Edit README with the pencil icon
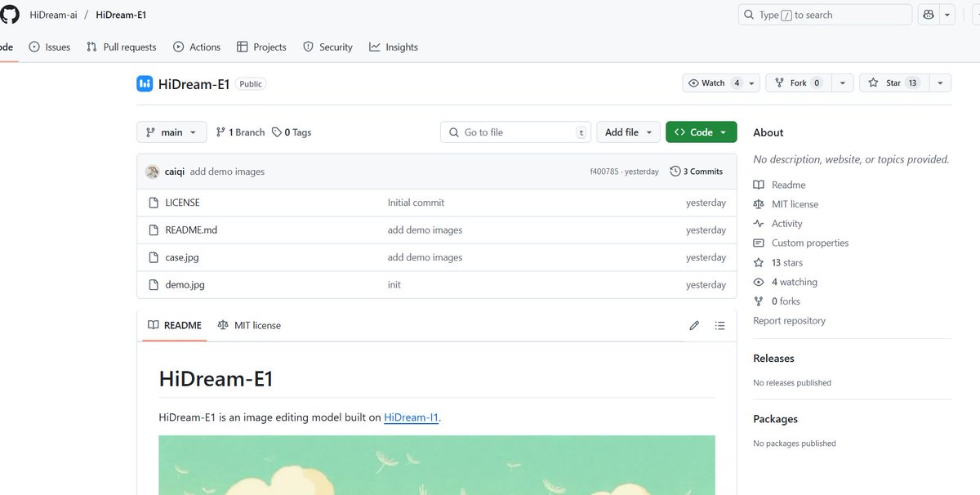This screenshot has height=495, width=980. point(694,325)
